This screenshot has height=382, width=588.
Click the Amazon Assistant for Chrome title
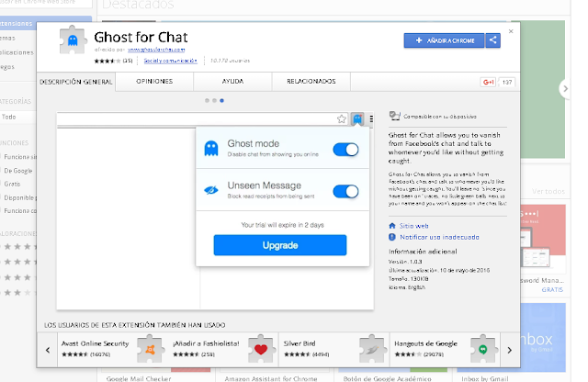(x=271, y=378)
